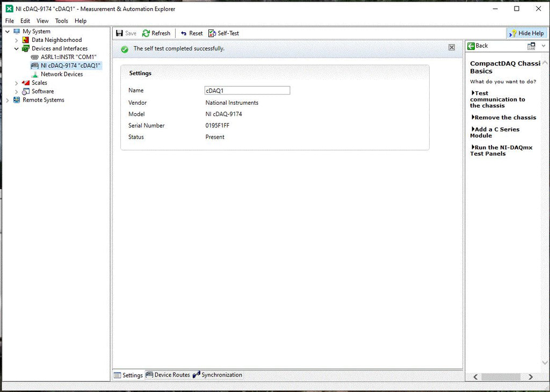Open the Help menu
Viewport: 550px width, 392px height.
coord(81,21)
